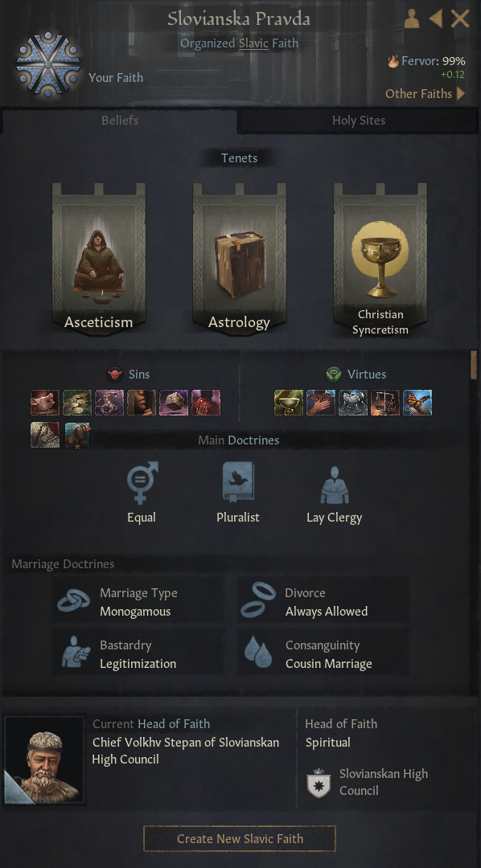
Task: Expand the Other Faiths list
Action: tap(425, 93)
